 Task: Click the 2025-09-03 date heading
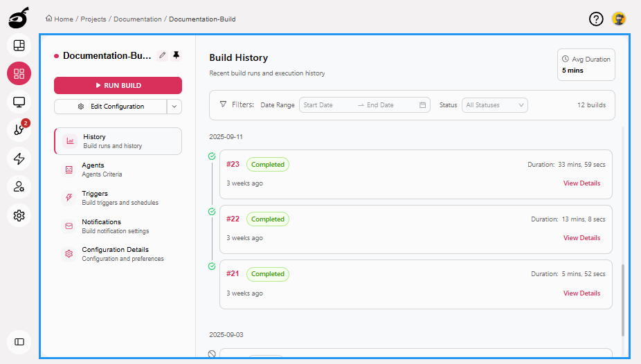click(x=226, y=334)
